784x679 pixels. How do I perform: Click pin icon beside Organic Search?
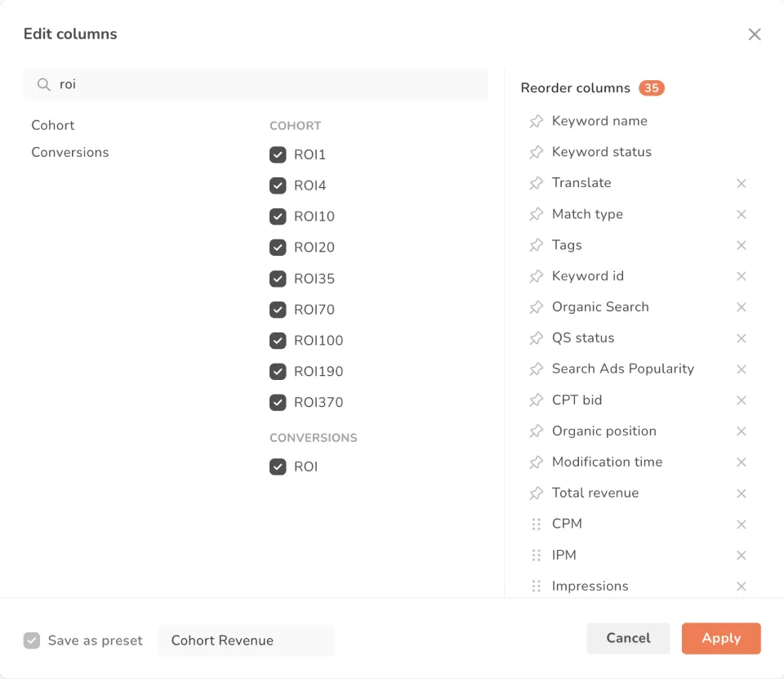pyautogui.click(x=536, y=307)
